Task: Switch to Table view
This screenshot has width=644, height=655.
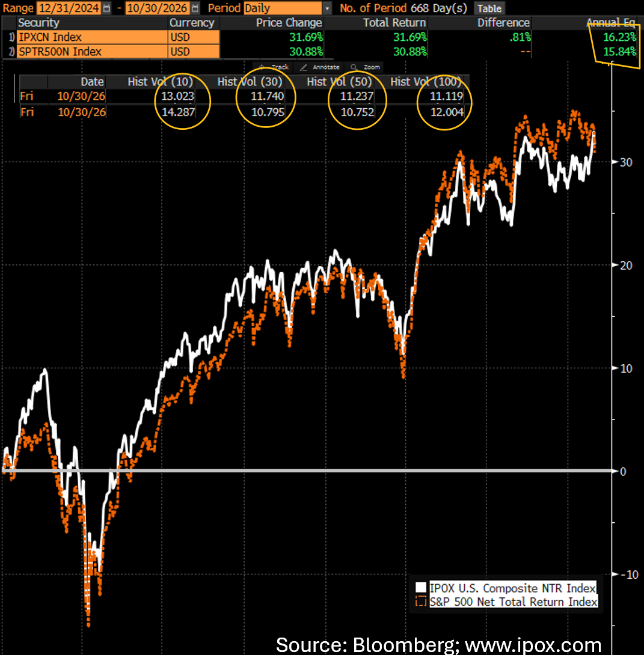Action: click(489, 8)
